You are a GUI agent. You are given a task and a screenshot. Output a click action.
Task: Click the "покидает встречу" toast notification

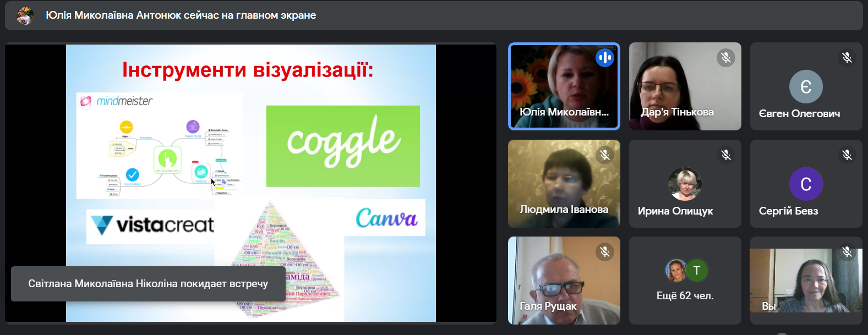(x=148, y=284)
